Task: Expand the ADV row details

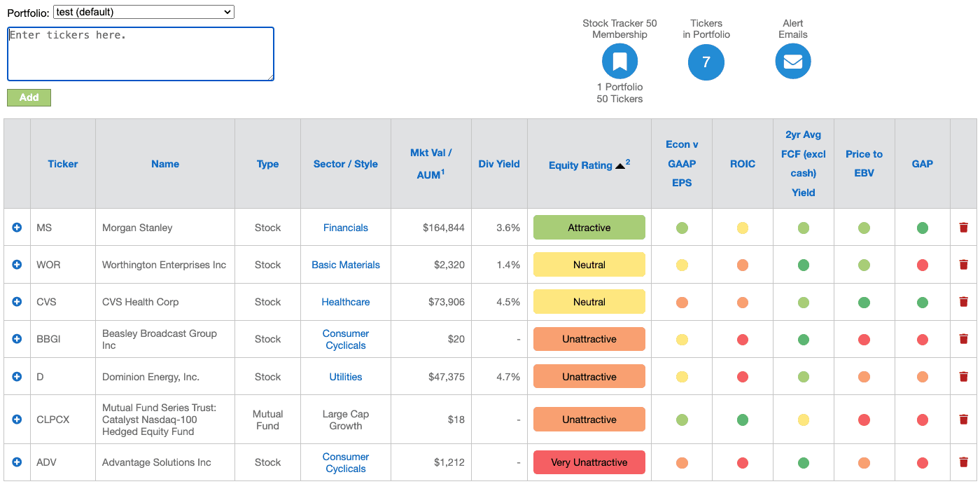Action: coord(17,462)
